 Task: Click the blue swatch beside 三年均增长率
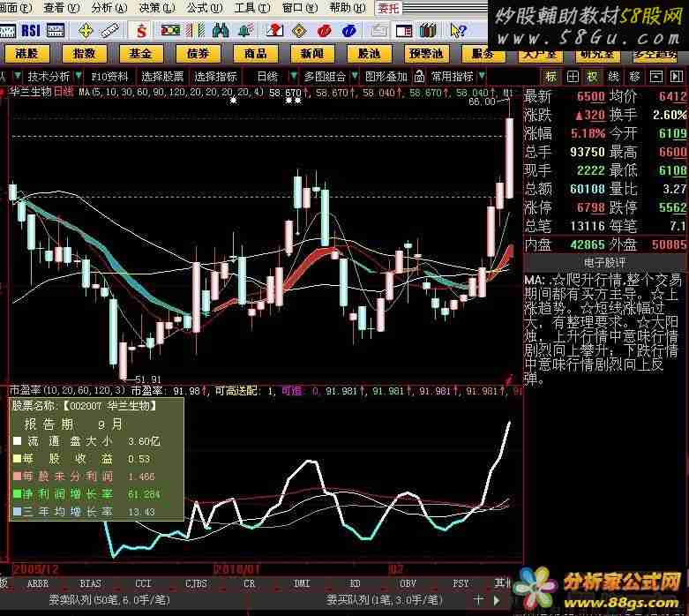pos(17,511)
